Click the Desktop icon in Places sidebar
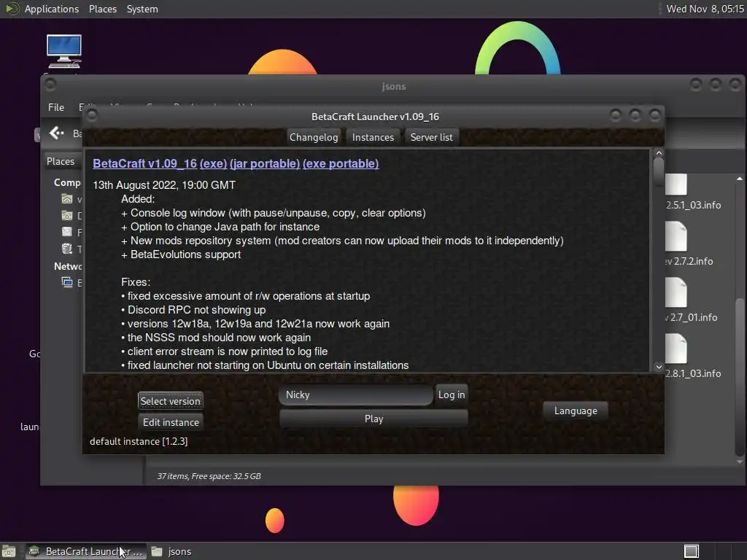747x560 pixels. [67, 216]
